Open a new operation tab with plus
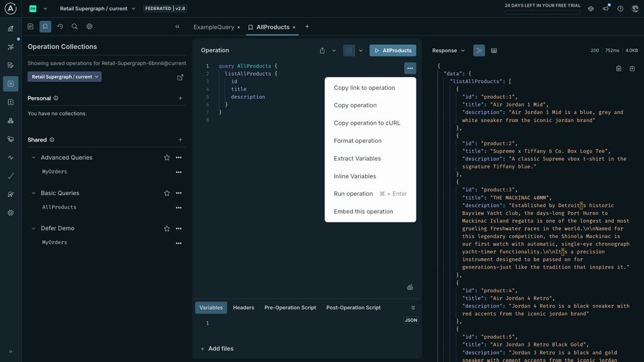This screenshot has height=362, width=644. [307, 27]
